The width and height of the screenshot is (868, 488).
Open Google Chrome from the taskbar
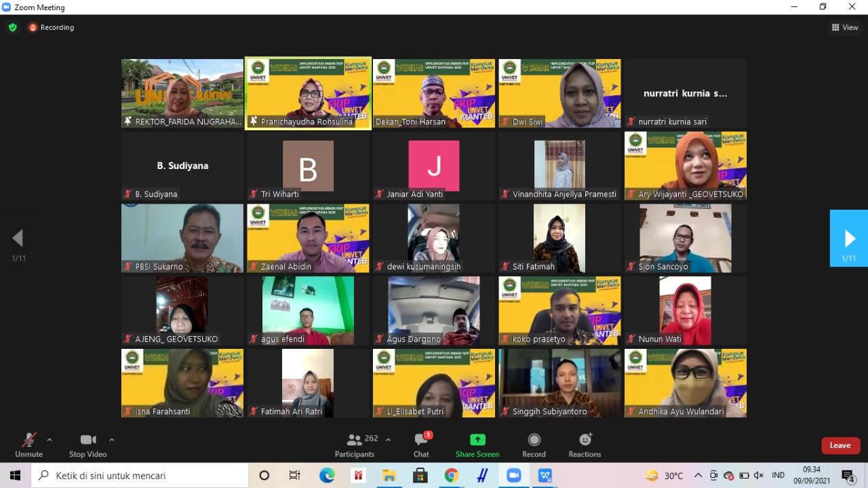click(451, 475)
